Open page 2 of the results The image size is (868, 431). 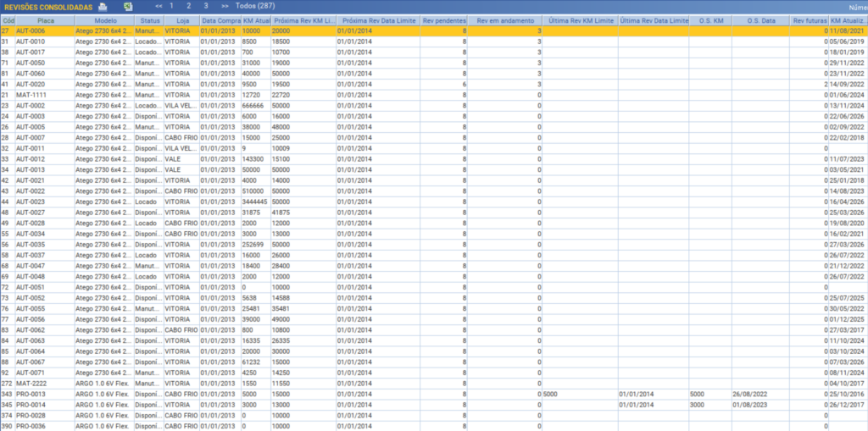189,6
